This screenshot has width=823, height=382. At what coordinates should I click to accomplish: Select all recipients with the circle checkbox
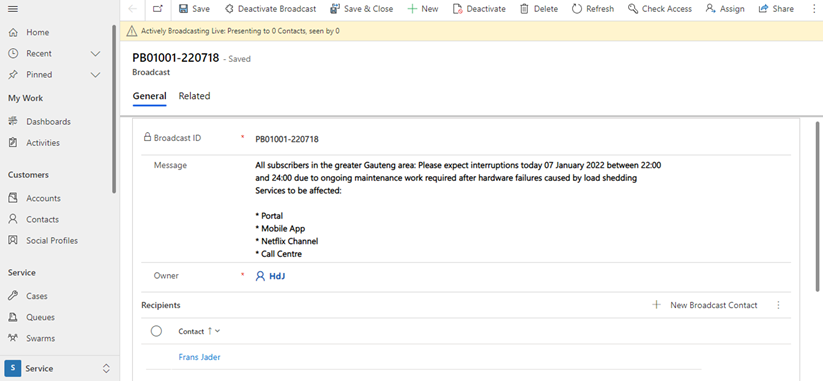click(x=156, y=331)
